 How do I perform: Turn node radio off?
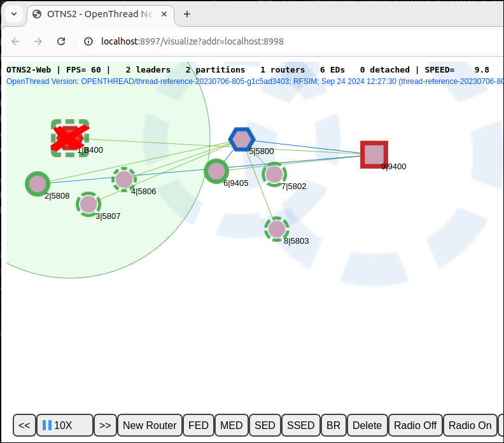click(x=415, y=425)
